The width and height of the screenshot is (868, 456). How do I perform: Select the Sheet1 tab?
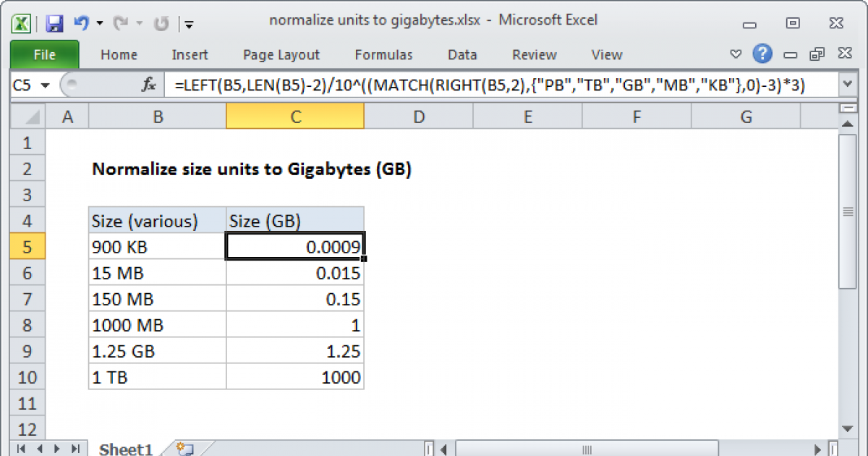click(x=124, y=449)
